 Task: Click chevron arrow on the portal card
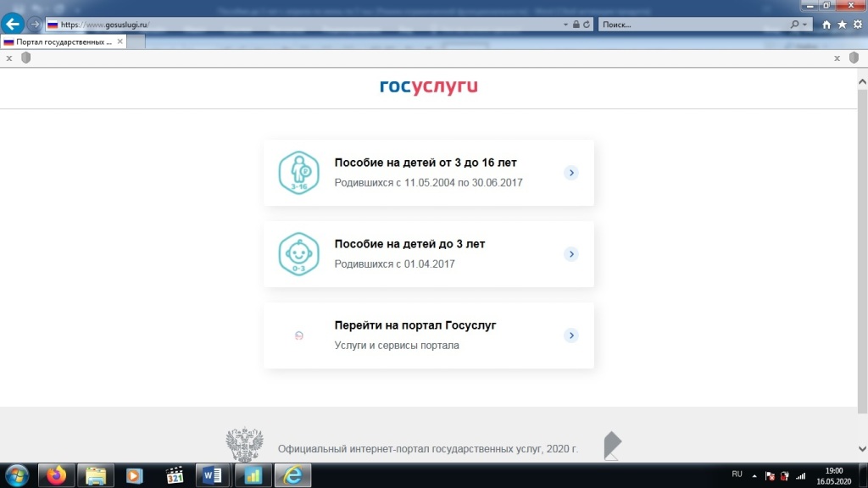[571, 335]
